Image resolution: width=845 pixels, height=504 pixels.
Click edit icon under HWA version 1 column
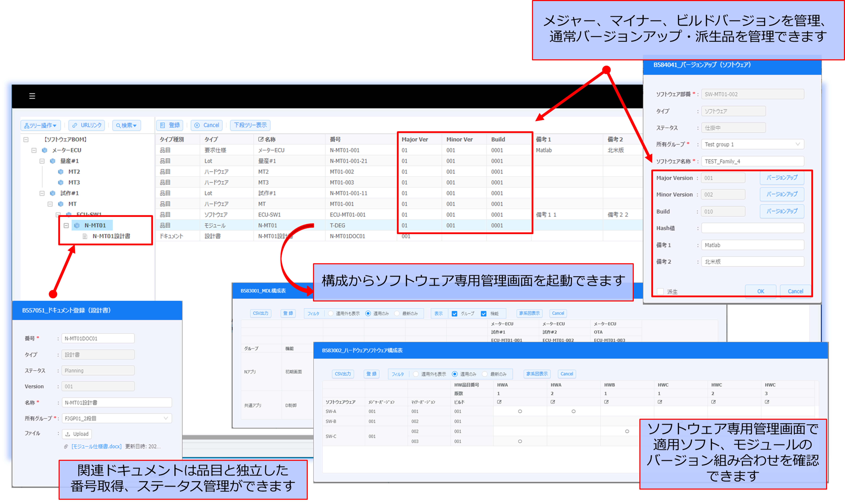pos(499,402)
